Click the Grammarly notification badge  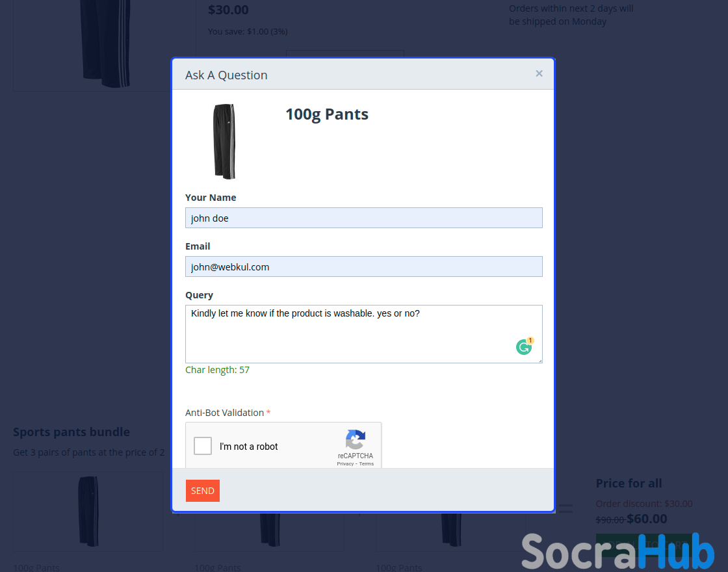tap(530, 341)
